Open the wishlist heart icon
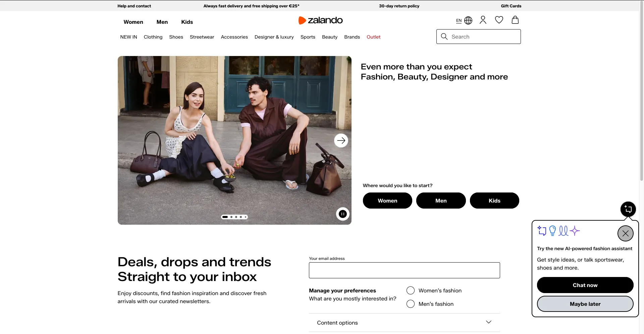Viewport: 644px width, 334px height. [x=499, y=20]
